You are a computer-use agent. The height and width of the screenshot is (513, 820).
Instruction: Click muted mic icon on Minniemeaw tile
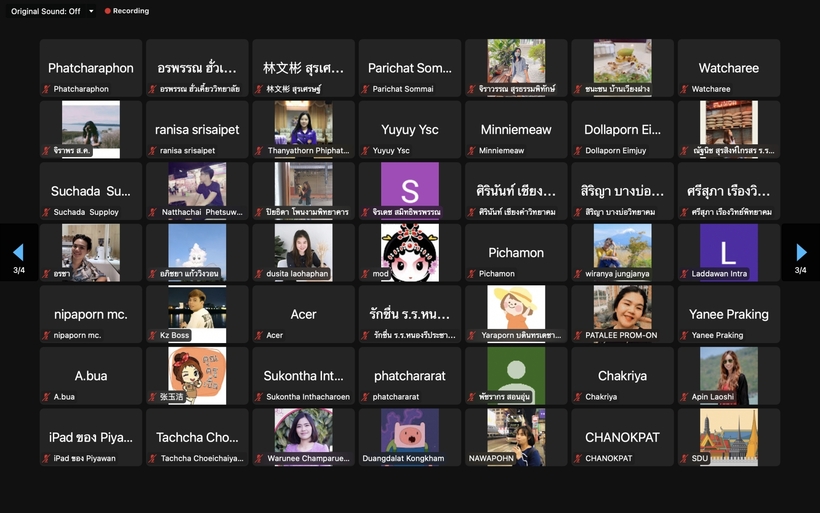tap(473, 151)
